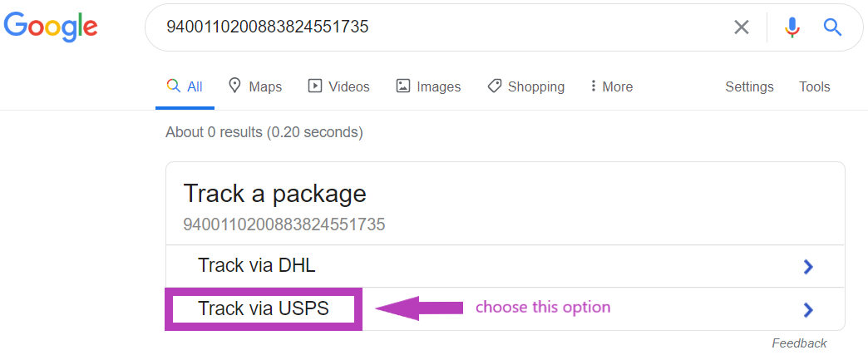This screenshot has height=355, width=868.
Task: Expand USPS tracking with chevron arrow
Action: click(807, 310)
